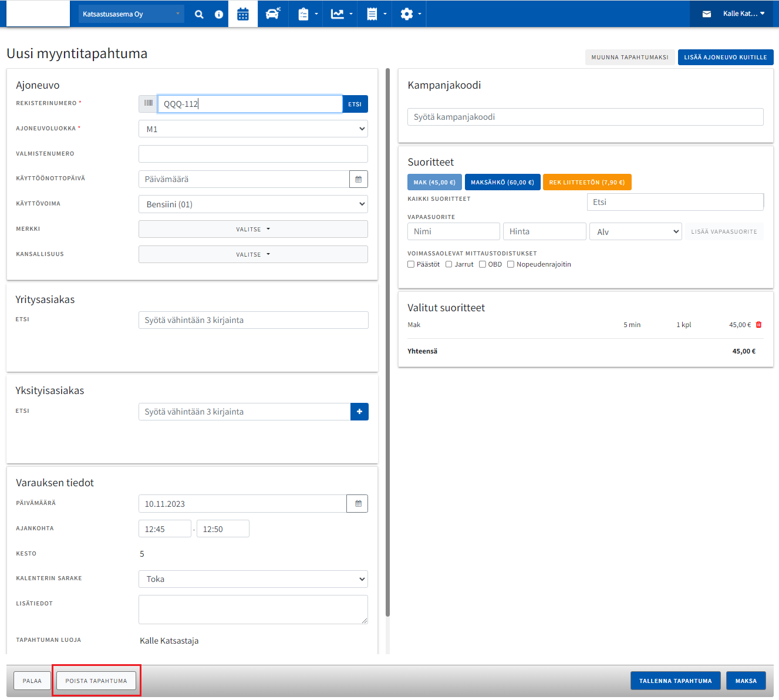Click Lisää ajoneuvo kuitille button
Screen dimensions: 779x700
click(726, 57)
